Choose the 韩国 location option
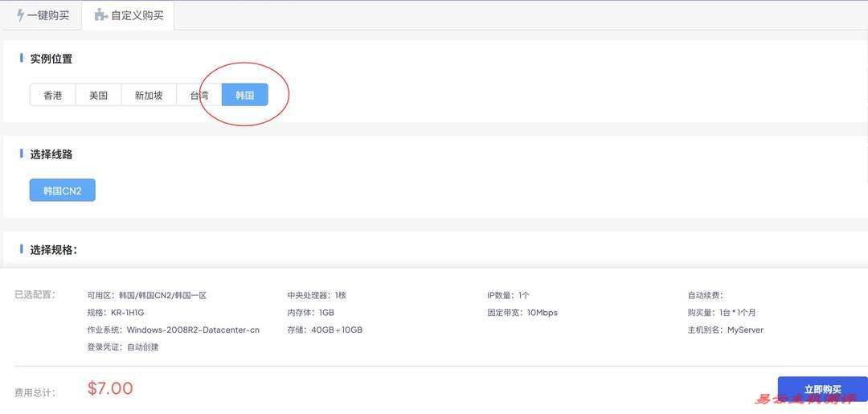The width and height of the screenshot is (868, 414). (244, 95)
